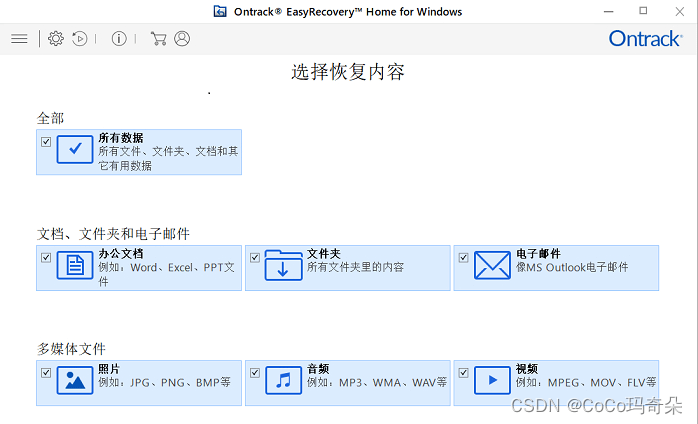
Task: Click the video play icon
Action: (492, 381)
